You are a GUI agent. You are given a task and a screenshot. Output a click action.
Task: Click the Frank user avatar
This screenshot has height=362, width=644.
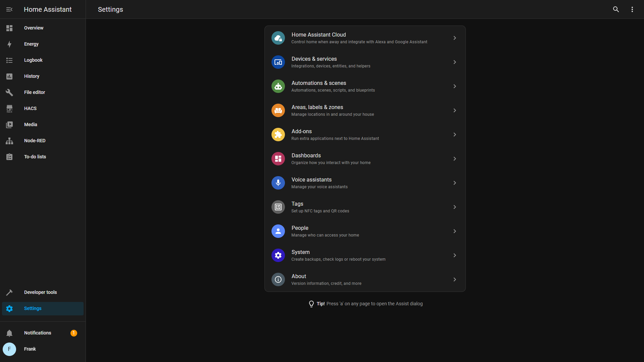pos(9,349)
